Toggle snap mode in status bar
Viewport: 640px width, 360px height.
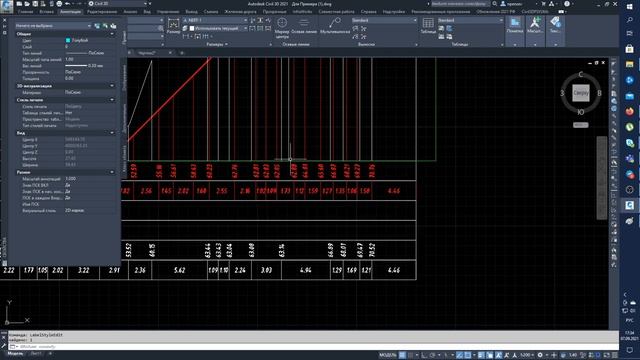coord(410,355)
